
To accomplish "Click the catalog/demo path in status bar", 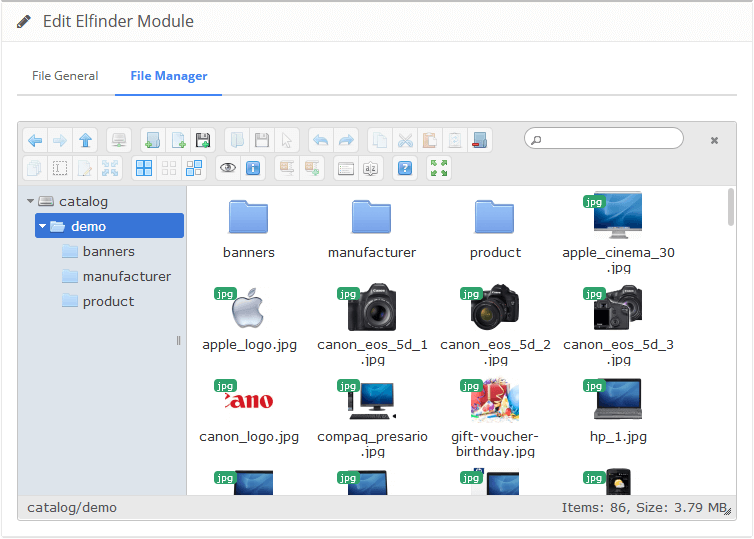I will point(72,508).
